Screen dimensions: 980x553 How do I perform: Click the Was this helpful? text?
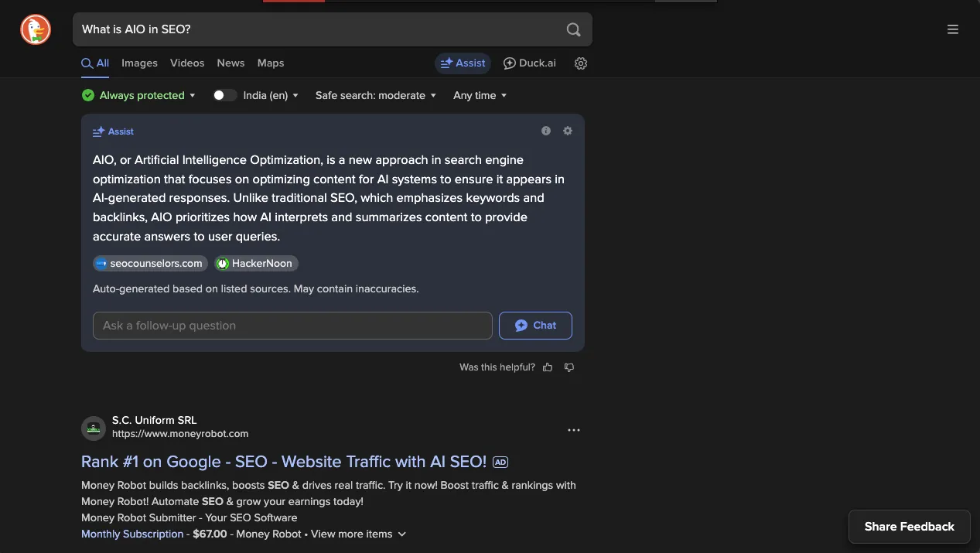(497, 367)
